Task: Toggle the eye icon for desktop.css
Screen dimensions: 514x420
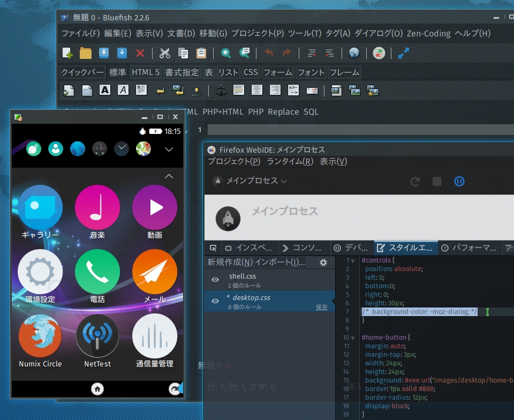Action: click(215, 301)
